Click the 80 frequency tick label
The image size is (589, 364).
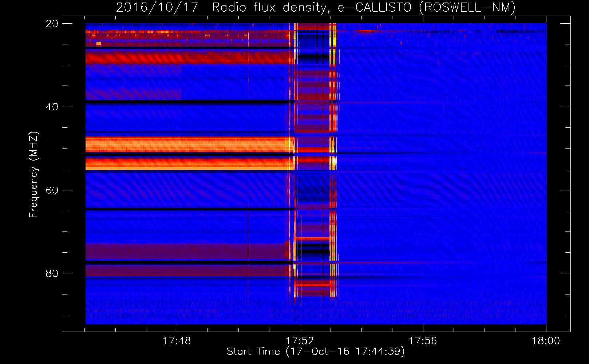(x=52, y=273)
